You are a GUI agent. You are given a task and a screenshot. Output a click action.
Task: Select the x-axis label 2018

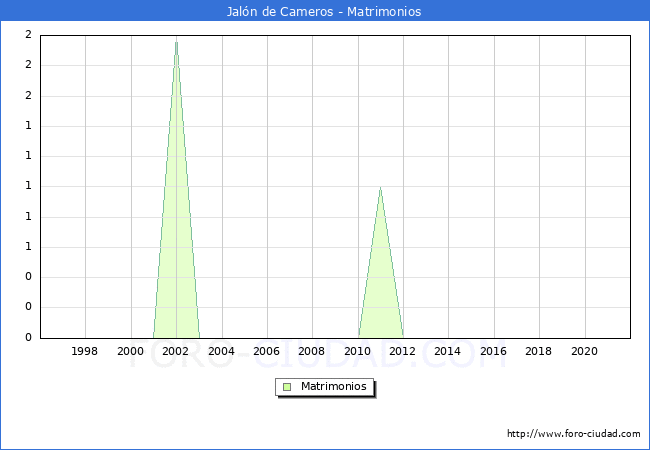pos(538,351)
